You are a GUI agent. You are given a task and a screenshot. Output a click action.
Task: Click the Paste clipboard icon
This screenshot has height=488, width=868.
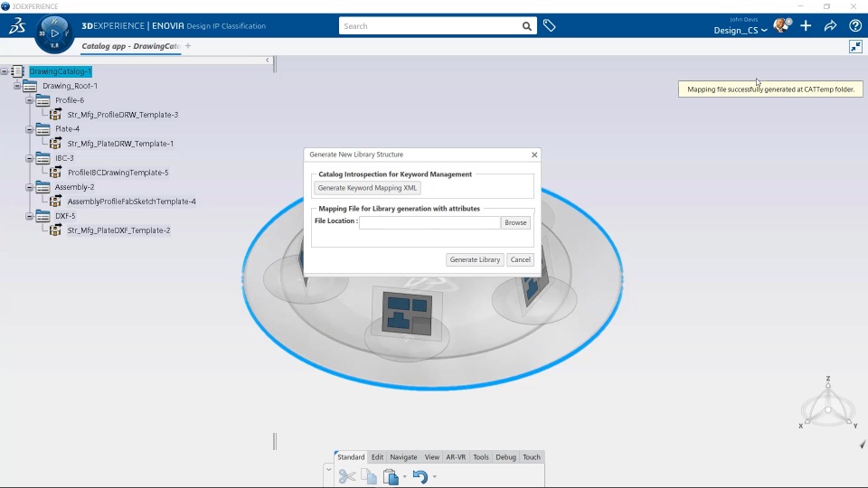391,476
